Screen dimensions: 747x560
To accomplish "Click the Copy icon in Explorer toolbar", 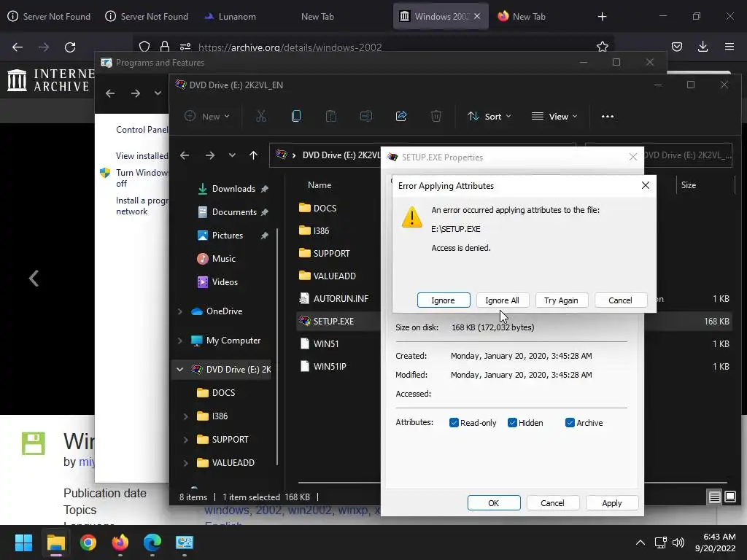I will tap(296, 116).
